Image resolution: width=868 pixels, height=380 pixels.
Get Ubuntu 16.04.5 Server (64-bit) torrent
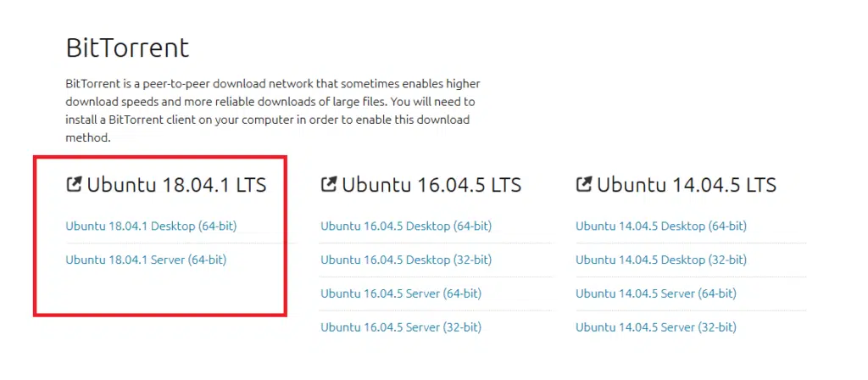[x=401, y=293]
